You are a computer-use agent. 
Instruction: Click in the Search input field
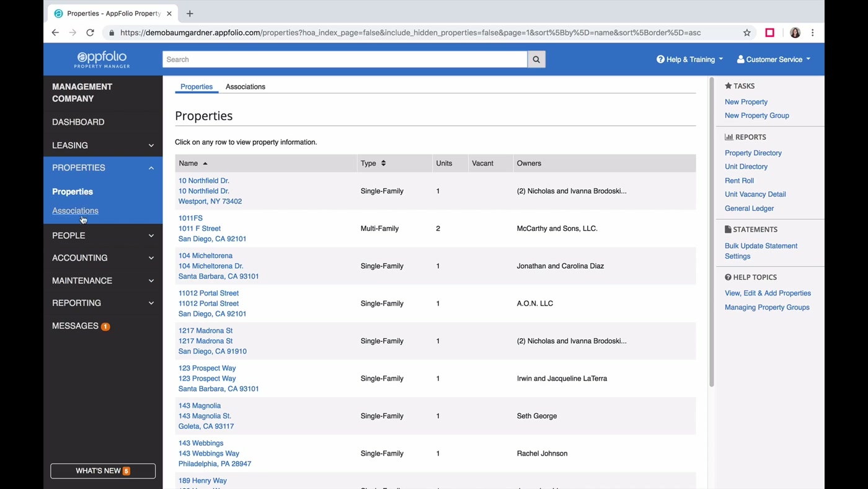point(345,60)
